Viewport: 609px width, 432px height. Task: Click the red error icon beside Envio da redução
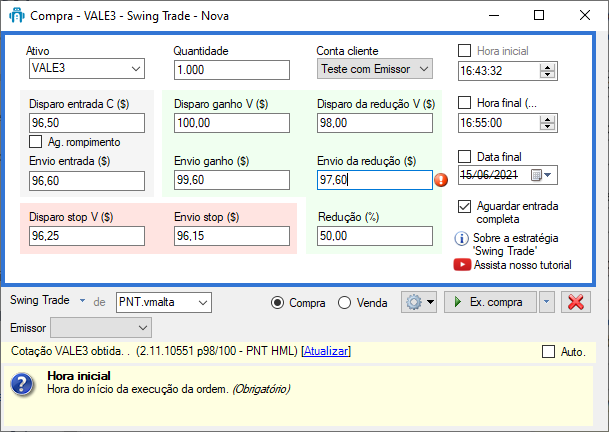click(x=441, y=180)
